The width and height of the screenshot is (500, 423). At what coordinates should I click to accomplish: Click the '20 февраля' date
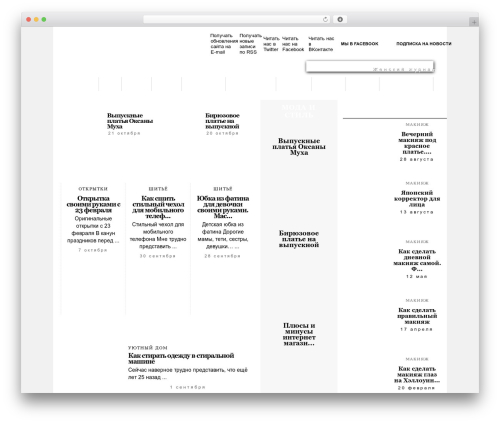pos(417,388)
